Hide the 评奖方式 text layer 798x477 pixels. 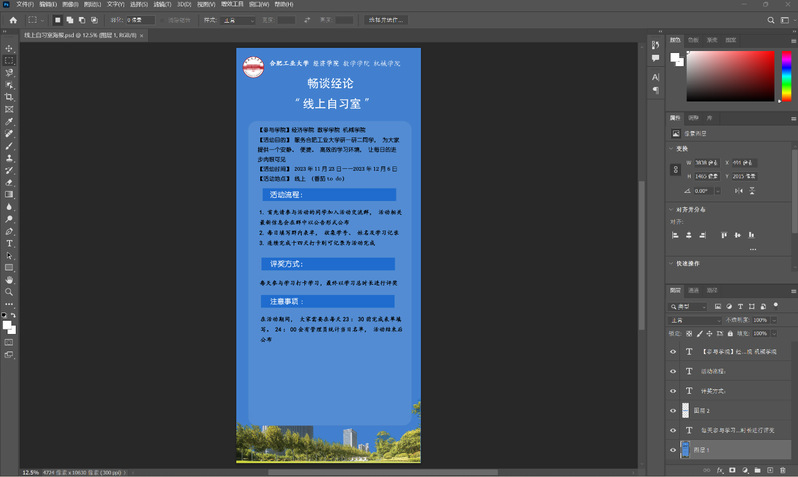[x=673, y=391]
